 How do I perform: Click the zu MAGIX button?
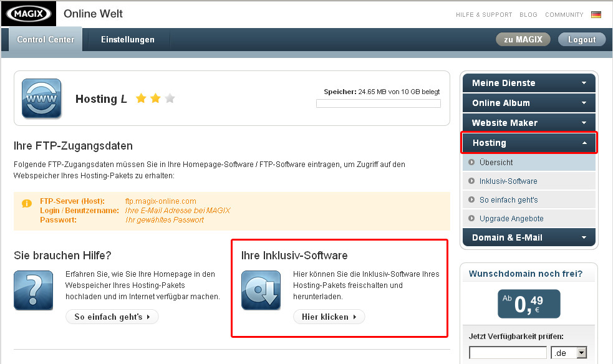(523, 39)
